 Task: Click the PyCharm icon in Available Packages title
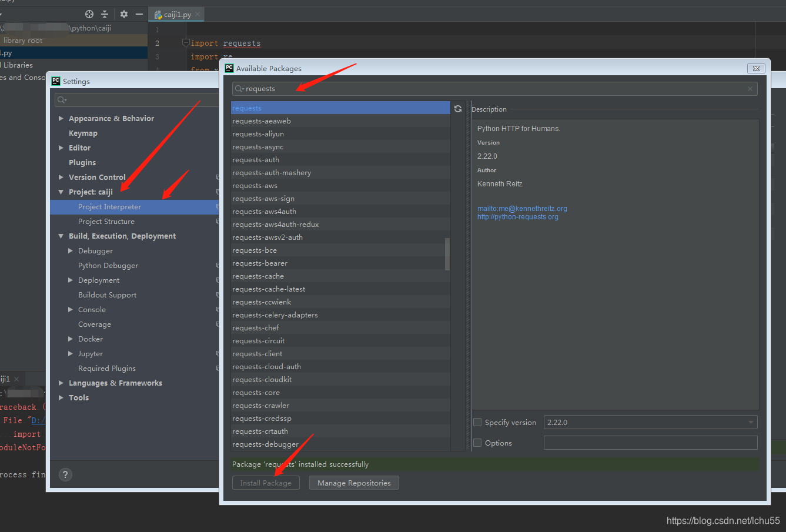click(x=229, y=68)
